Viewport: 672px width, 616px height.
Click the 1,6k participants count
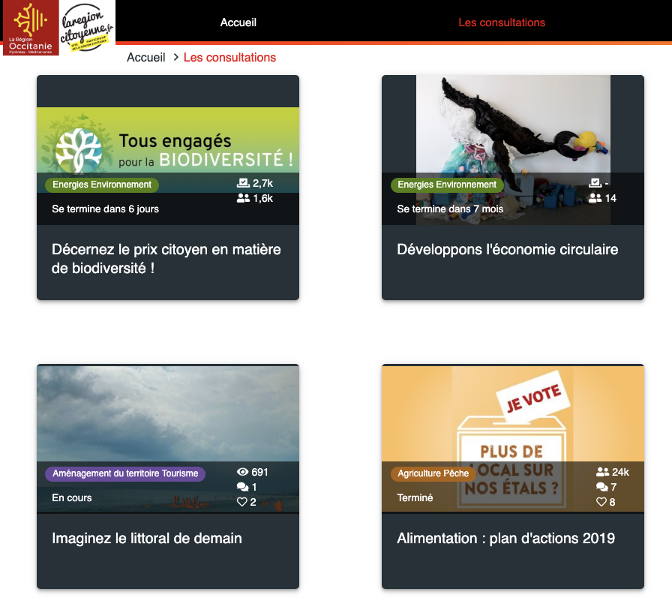tap(262, 198)
